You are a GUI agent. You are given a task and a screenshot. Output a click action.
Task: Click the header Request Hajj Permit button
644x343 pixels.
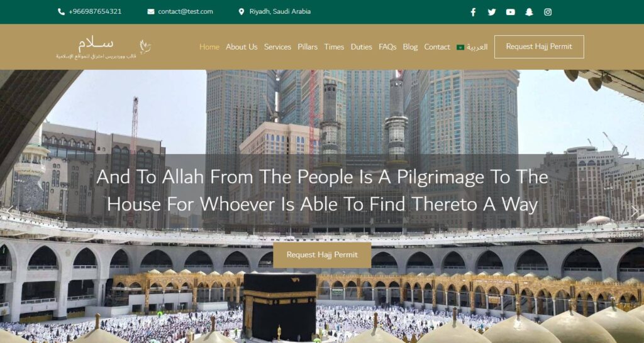coord(539,46)
